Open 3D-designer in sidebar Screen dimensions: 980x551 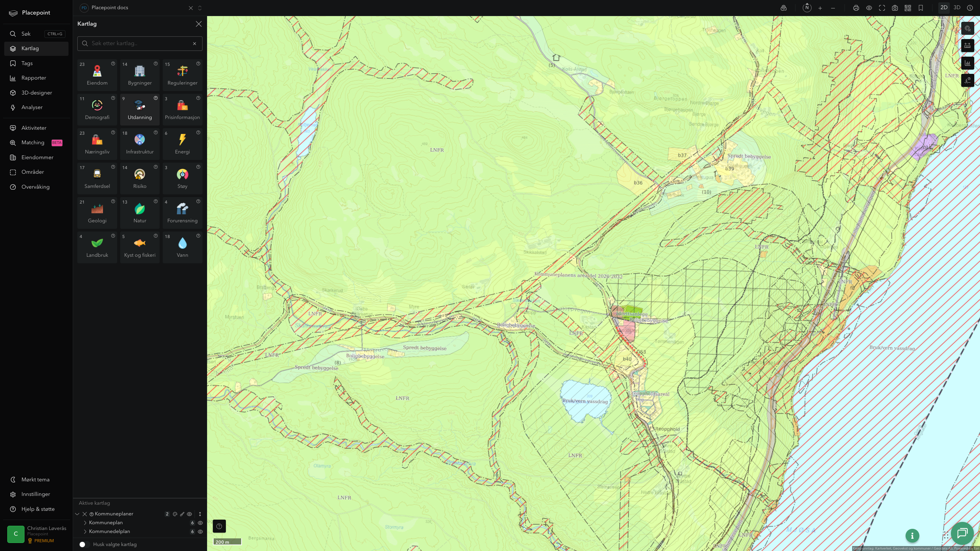coord(36,93)
